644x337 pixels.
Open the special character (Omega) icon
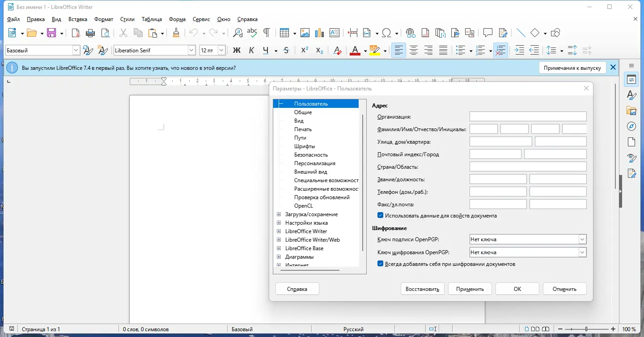click(x=387, y=33)
